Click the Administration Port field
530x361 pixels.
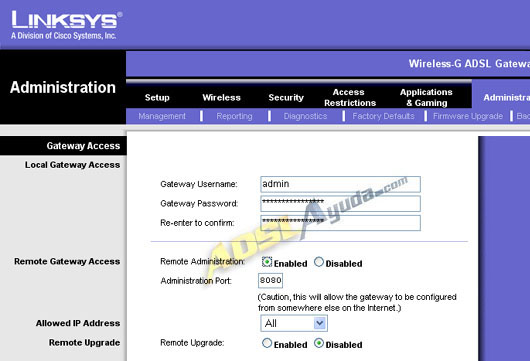pyautogui.click(x=270, y=281)
